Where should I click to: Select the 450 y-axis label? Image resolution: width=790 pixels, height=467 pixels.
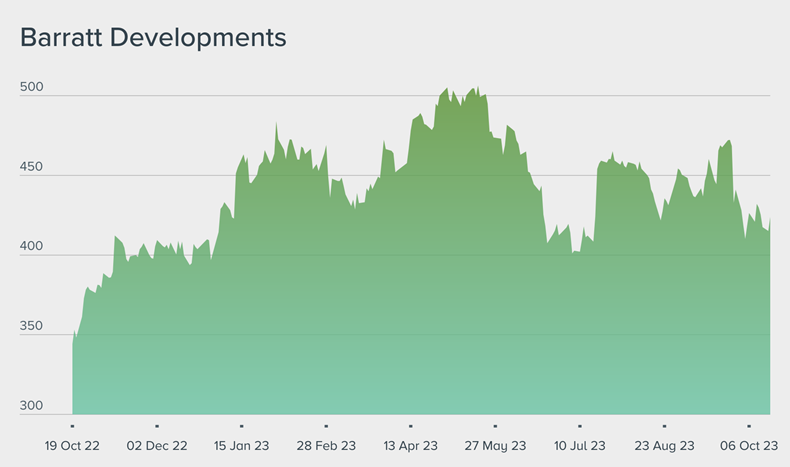[x=32, y=167]
